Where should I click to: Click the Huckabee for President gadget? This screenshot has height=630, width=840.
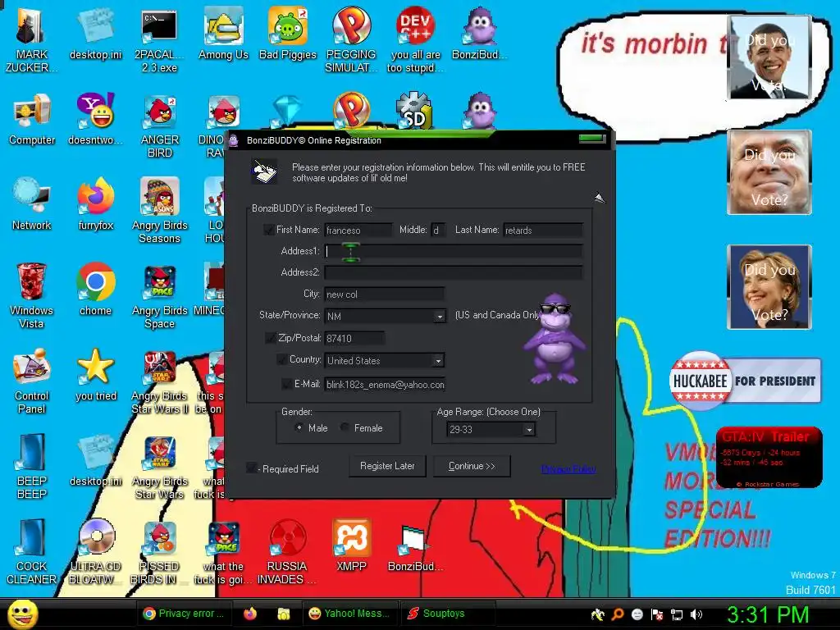[x=745, y=381]
